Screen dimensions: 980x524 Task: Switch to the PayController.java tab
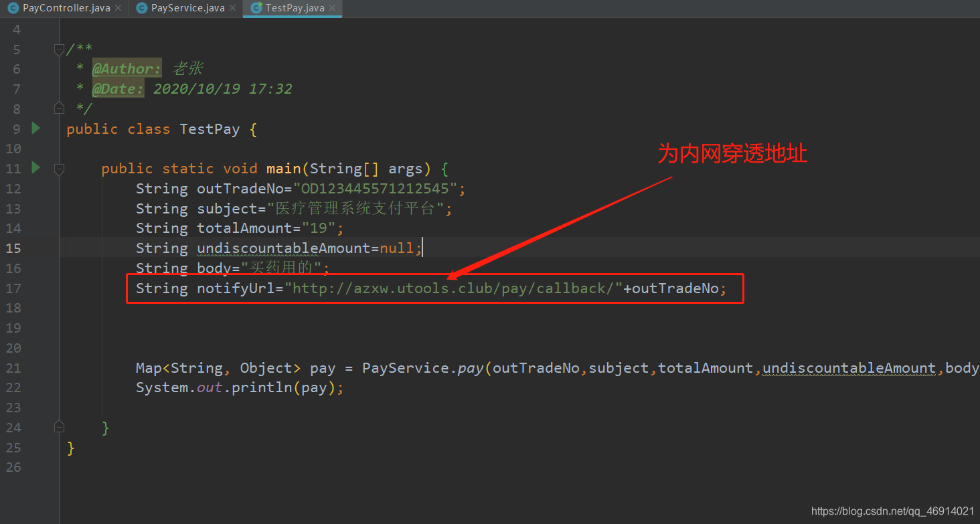(x=66, y=8)
